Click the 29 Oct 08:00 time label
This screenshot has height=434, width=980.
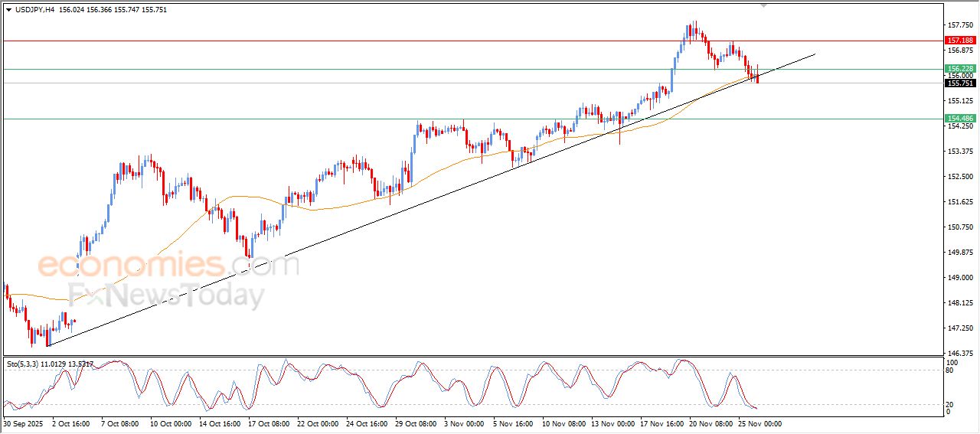click(415, 423)
